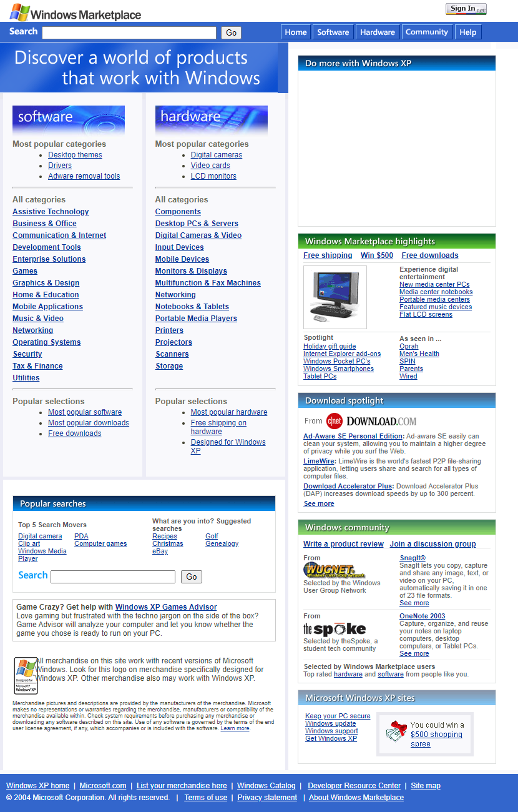Click the media center PC image

click(335, 297)
